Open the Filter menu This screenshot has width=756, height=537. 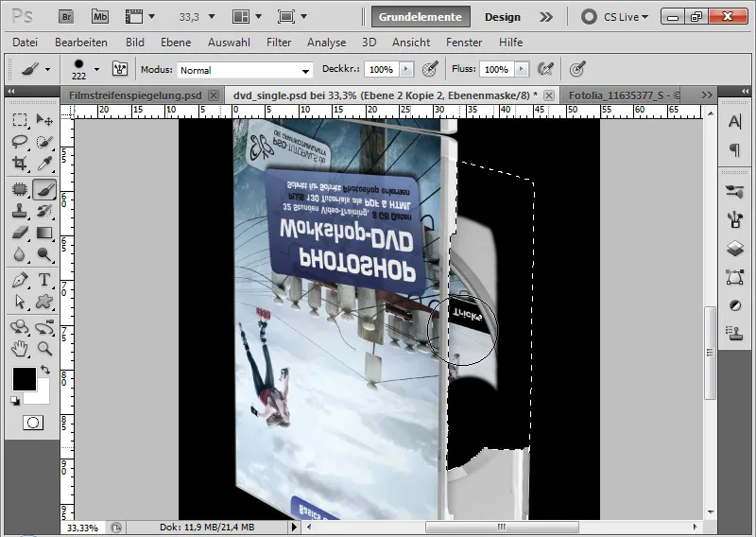pos(279,43)
